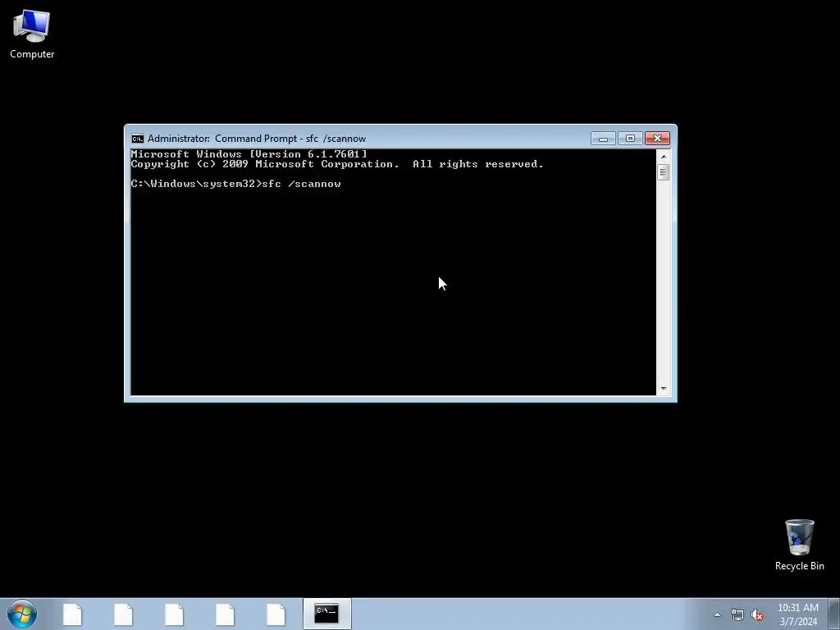The width and height of the screenshot is (840, 630).
Task: Click the Copyright Microsoft Corporation line
Action: point(337,164)
